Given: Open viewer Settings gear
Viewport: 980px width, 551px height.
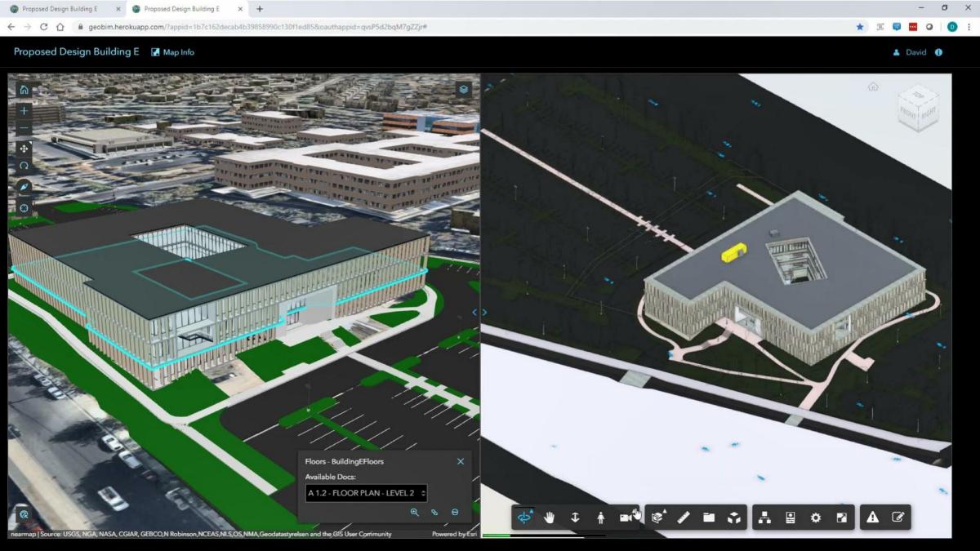Looking at the screenshot, I should pos(815,518).
